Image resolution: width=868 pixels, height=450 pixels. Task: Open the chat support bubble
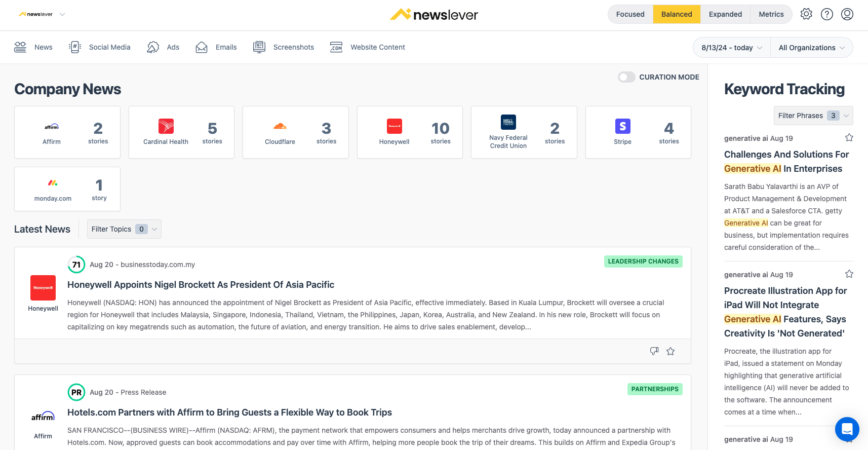click(x=847, y=429)
